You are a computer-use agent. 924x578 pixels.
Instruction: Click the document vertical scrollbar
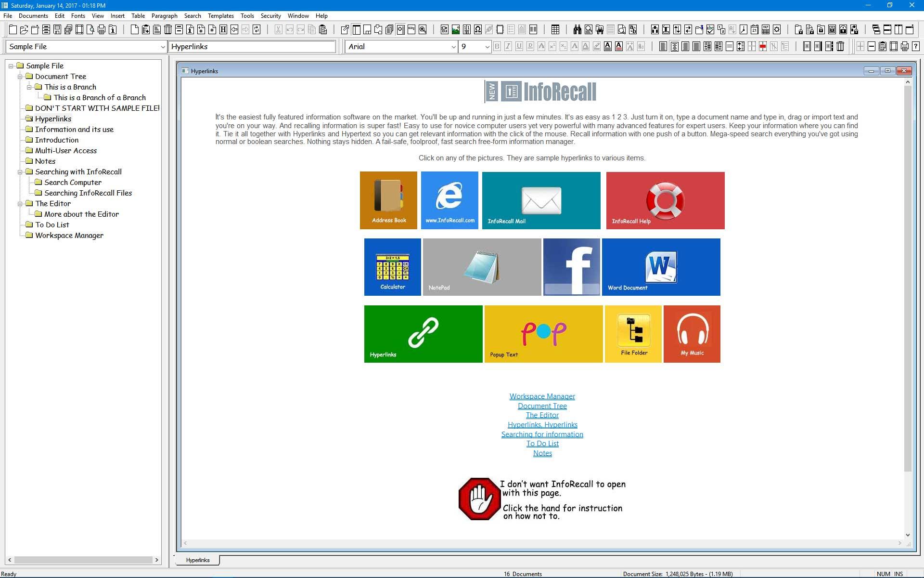(908, 308)
